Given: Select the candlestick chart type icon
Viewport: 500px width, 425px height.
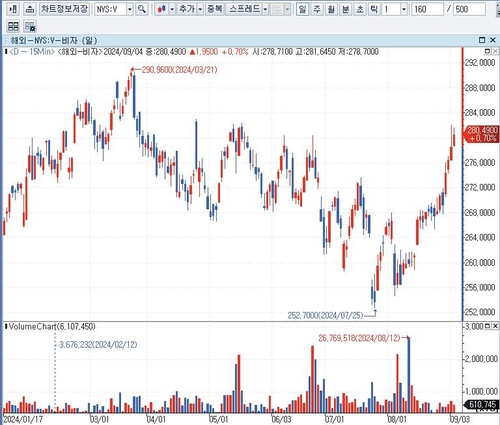Looking at the screenshot, I should (162, 9).
